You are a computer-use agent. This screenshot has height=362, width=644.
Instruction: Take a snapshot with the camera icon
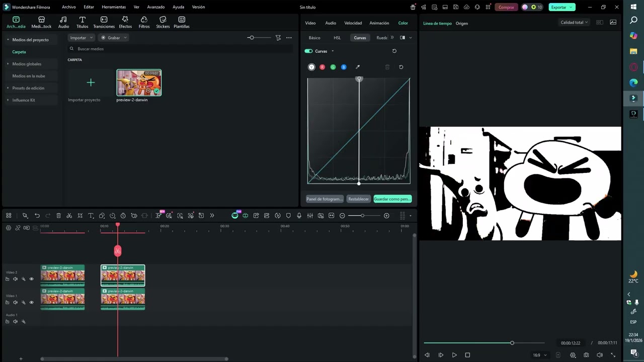pos(586,355)
